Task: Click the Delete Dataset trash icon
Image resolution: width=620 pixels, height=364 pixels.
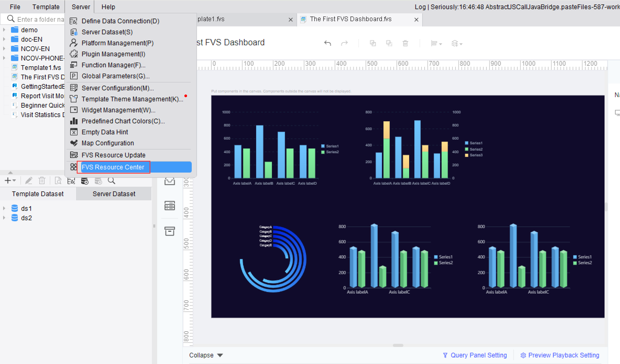Action: [x=42, y=180]
